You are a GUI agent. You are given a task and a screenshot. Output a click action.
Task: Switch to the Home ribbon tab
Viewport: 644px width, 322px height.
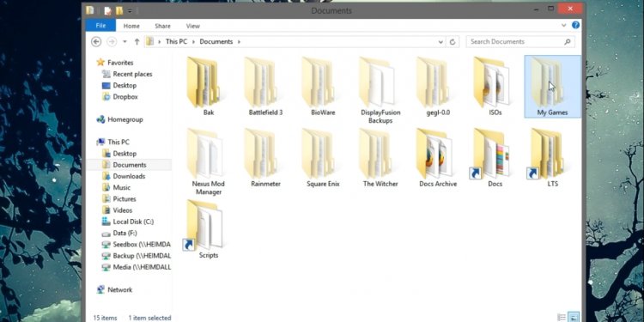[x=131, y=26]
